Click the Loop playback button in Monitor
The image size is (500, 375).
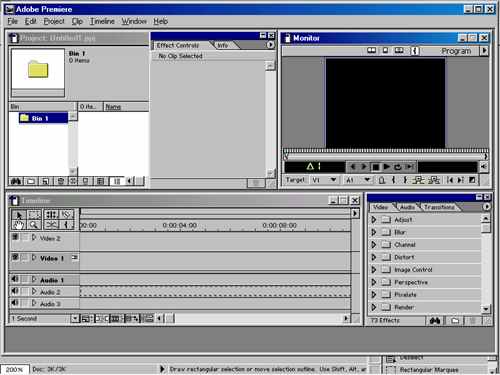398,167
